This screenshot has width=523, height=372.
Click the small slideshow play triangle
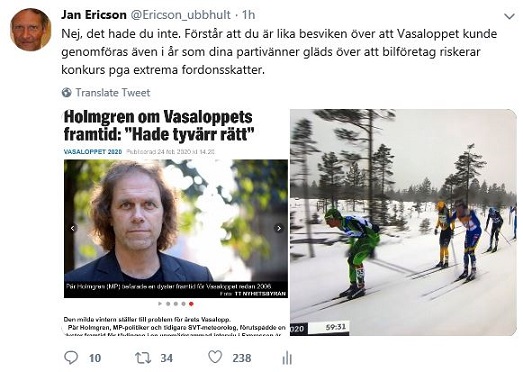click(x=160, y=304)
